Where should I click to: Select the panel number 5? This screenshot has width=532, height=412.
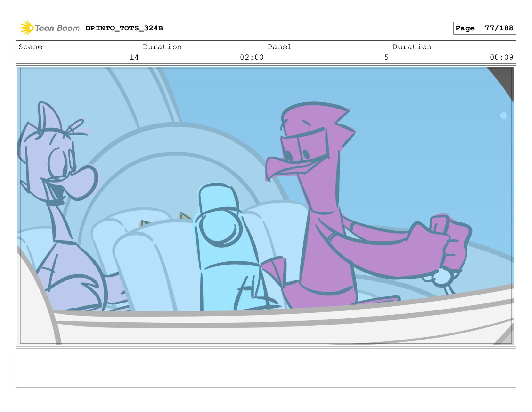pyautogui.click(x=386, y=57)
